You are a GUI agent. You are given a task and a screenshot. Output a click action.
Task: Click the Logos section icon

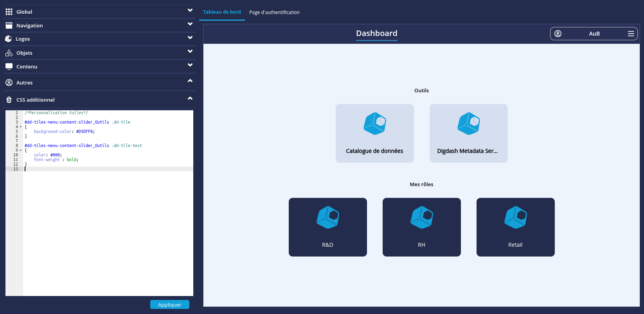8,39
